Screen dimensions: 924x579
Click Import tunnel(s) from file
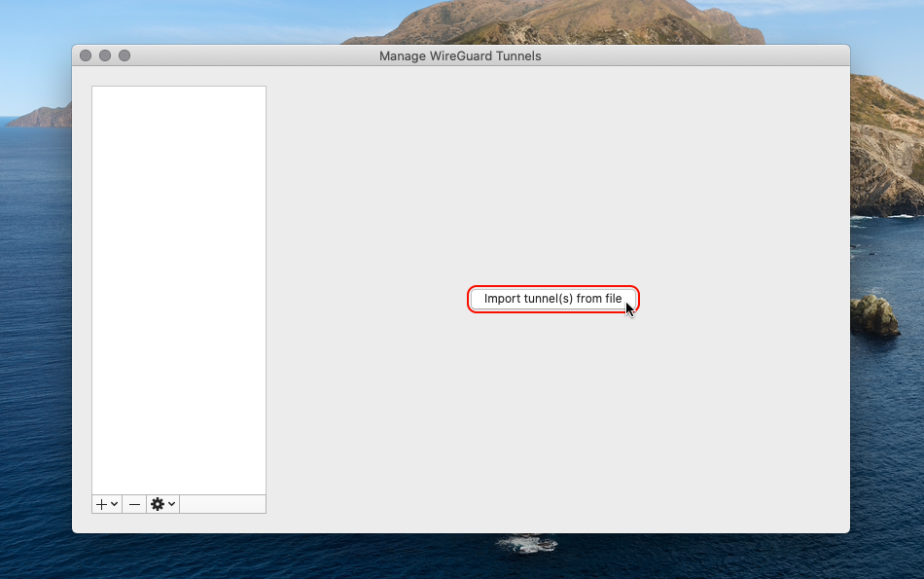[x=552, y=299]
